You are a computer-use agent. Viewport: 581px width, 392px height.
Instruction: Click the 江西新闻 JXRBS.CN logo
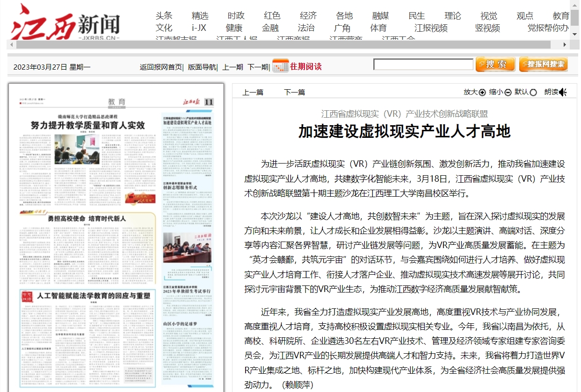click(65, 22)
